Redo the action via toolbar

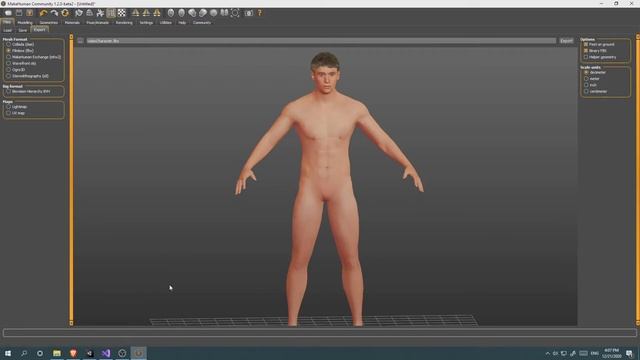[x=54, y=13]
